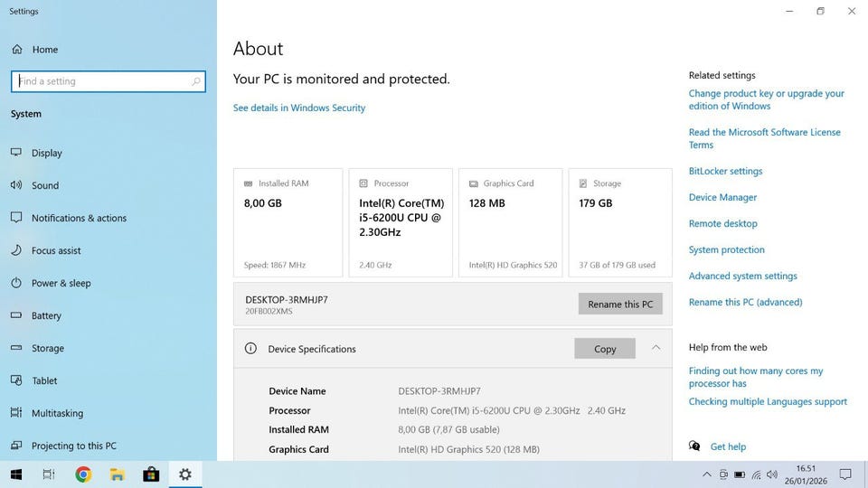Open System protection link

(726, 249)
